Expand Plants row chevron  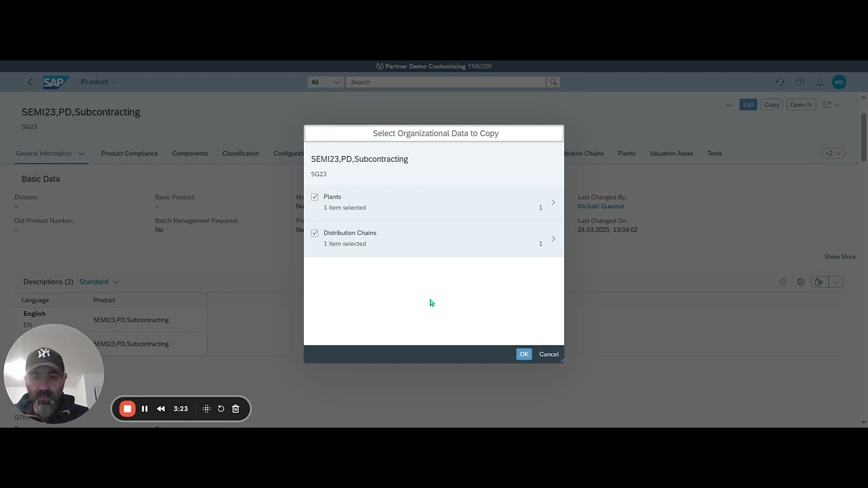(x=553, y=203)
